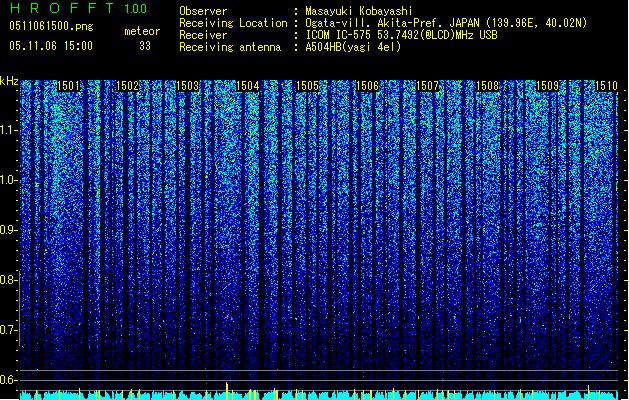This screenshot has width=629, height=400.
Task: Click the 1.1 frequency axis label
Action: tap(10, 130)
